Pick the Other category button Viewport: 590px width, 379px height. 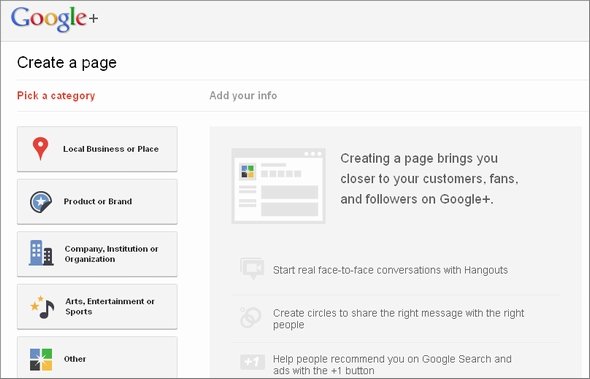pyautogui.click(x=97, y=358)
